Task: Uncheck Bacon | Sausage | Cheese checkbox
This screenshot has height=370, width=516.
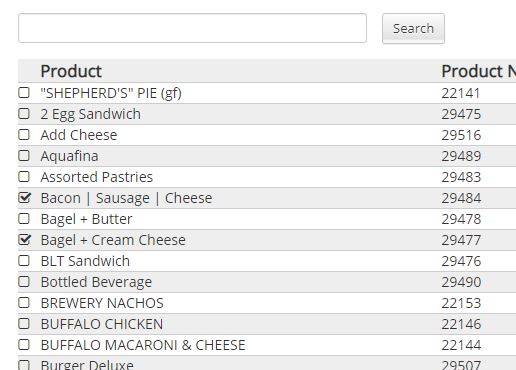Action: 24,197
